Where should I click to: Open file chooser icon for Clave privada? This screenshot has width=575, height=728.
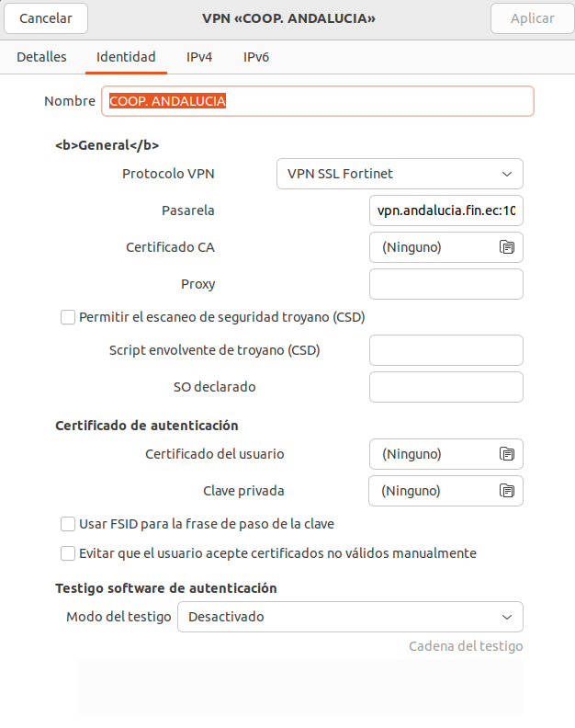tap(507, 491)
